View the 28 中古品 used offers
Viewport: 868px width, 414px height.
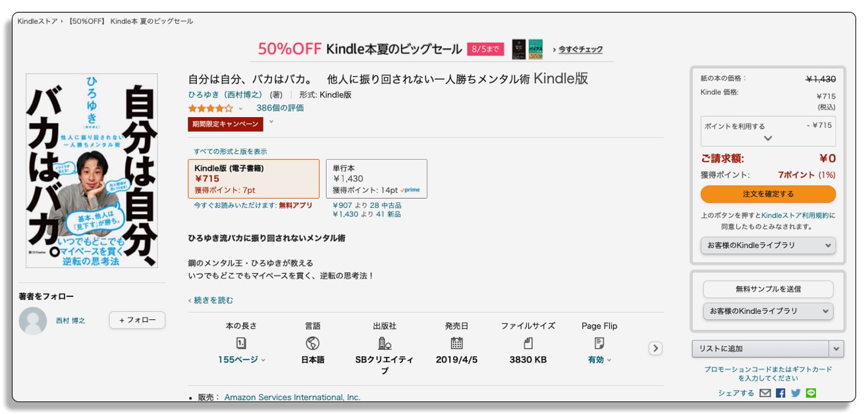pos(384,205)
